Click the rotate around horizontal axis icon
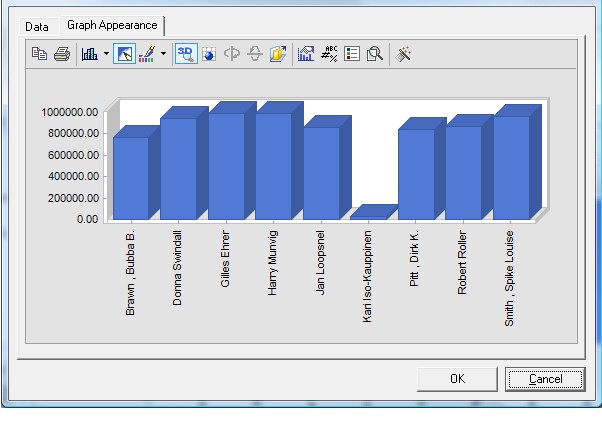602x429 pixels. coord(255,54)
